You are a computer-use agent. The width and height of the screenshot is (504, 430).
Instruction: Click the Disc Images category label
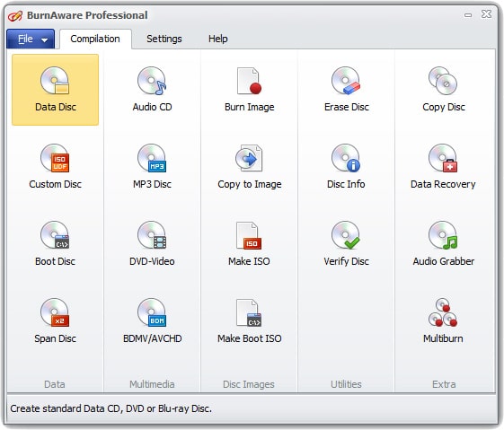pyautogui.click(x=249, y=384)
